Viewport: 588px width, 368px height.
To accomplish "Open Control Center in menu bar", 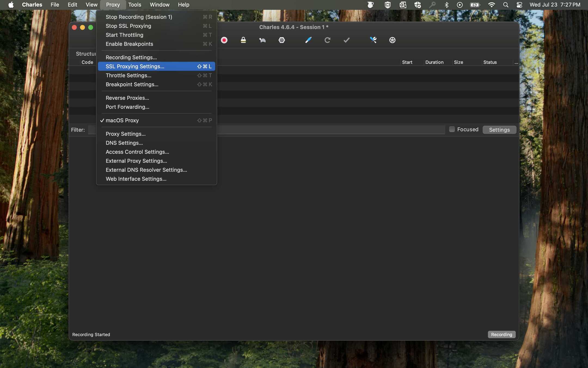I will (x=519, y=5).
